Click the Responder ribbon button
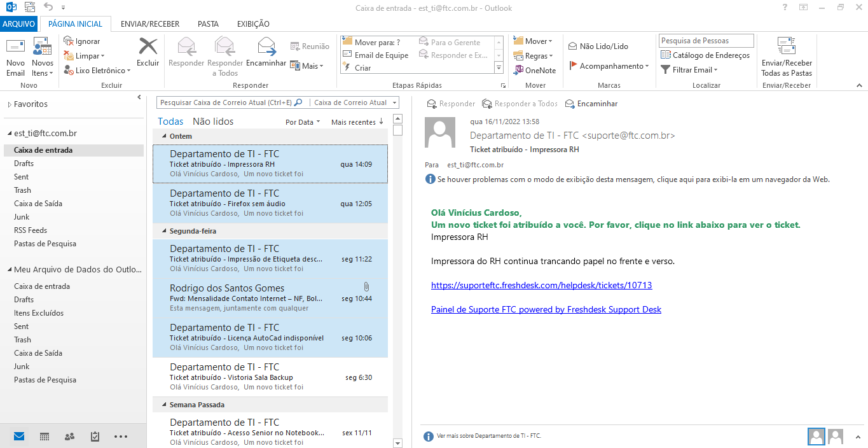 pyautogui.click(x=186, y=52)
